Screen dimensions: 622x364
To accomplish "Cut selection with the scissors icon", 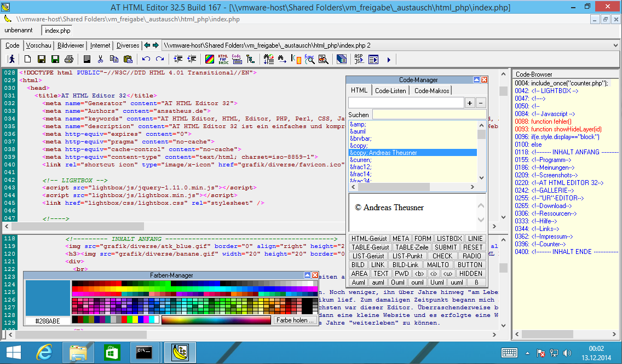I will click(x=100, y=60).
